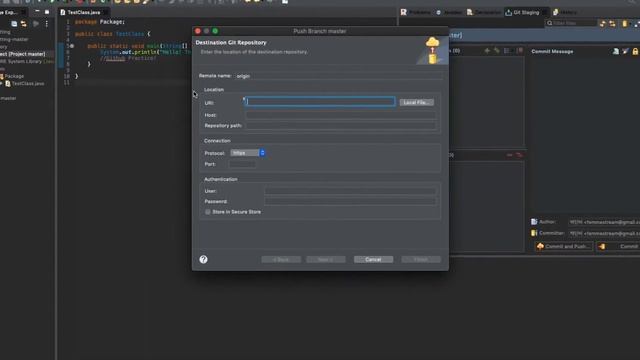Expand the TestClass.java tree arrow

(x=1, y=84)
